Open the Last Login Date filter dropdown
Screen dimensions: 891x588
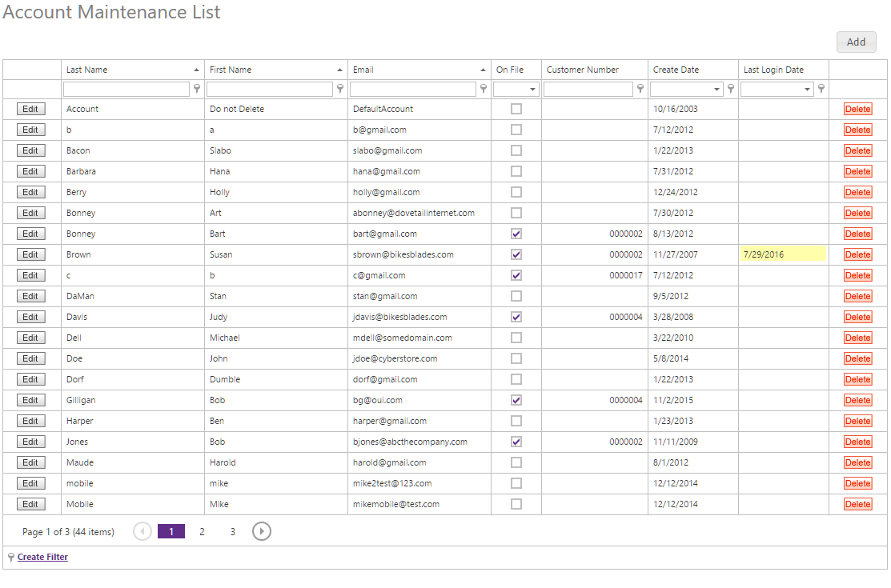point(807,89)
